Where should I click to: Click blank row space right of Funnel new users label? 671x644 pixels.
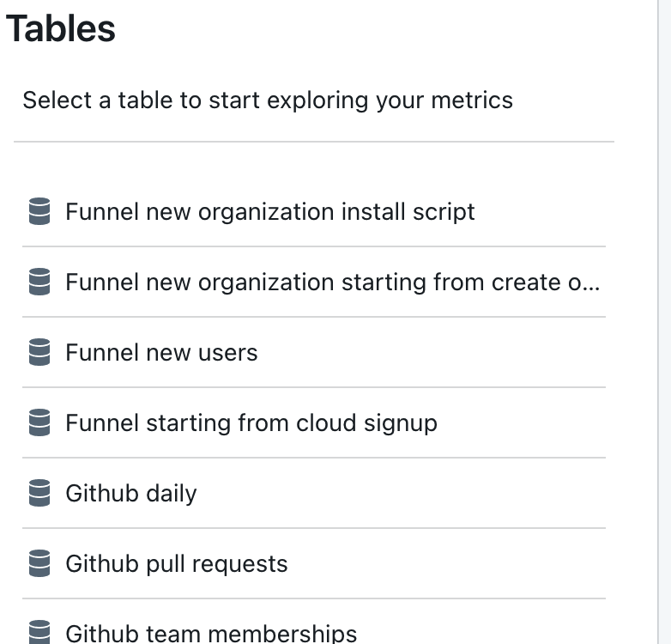point(432,352)
